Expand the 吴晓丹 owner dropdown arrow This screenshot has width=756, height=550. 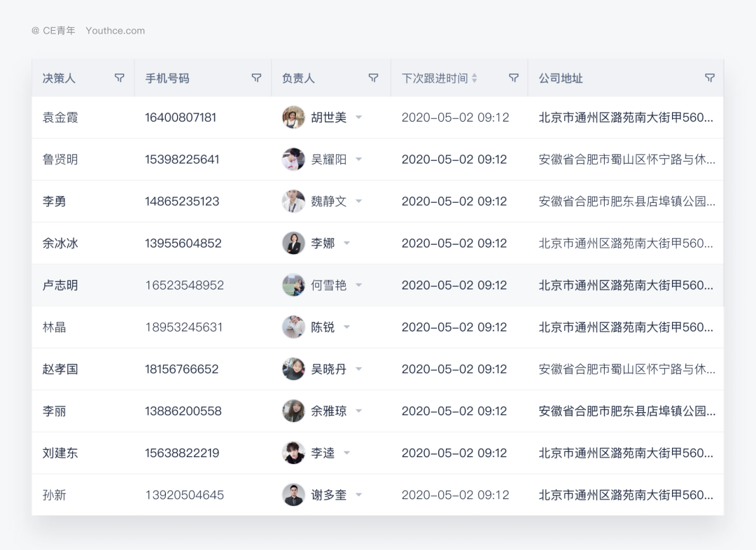click(x=358, y=369)
